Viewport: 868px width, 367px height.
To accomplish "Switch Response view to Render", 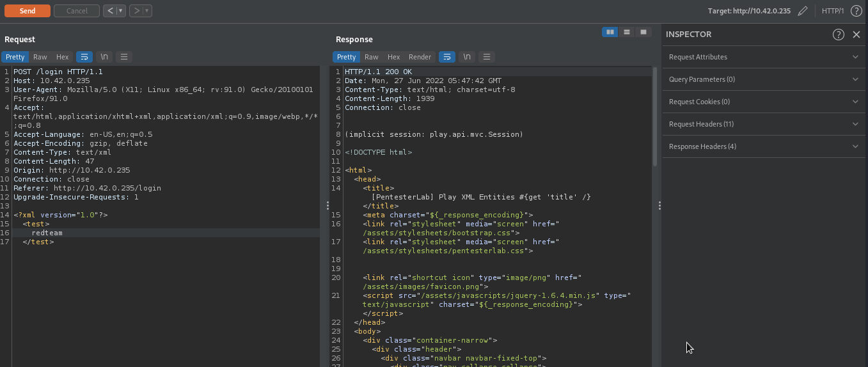I will click(x=420, y=57).
